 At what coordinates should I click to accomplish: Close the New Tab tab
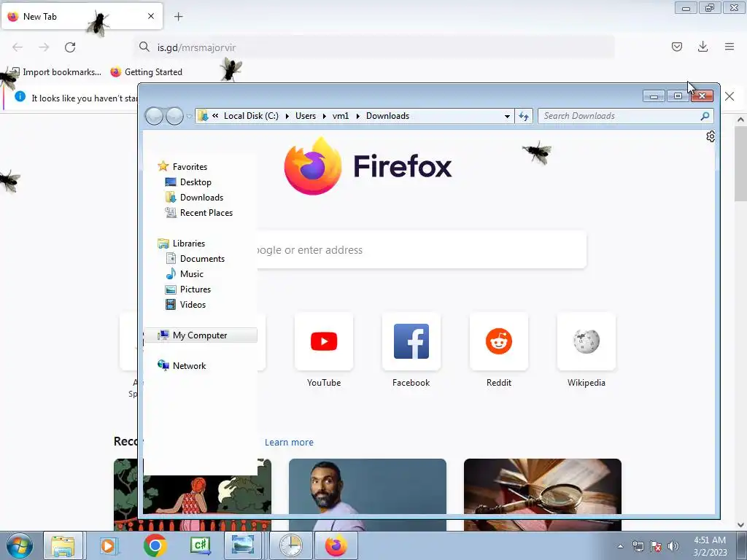click(x=151, y=16)
